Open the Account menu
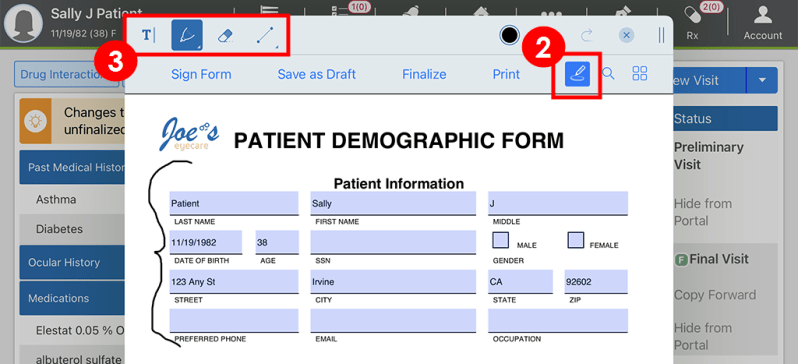This screenshot has width=798, height=364. (762, 23)
